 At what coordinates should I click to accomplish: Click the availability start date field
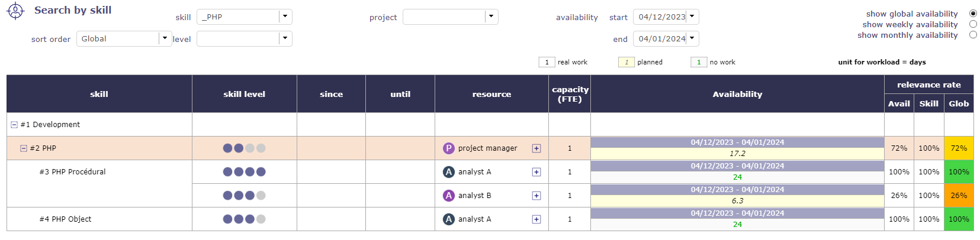click(x=661, y=17)
